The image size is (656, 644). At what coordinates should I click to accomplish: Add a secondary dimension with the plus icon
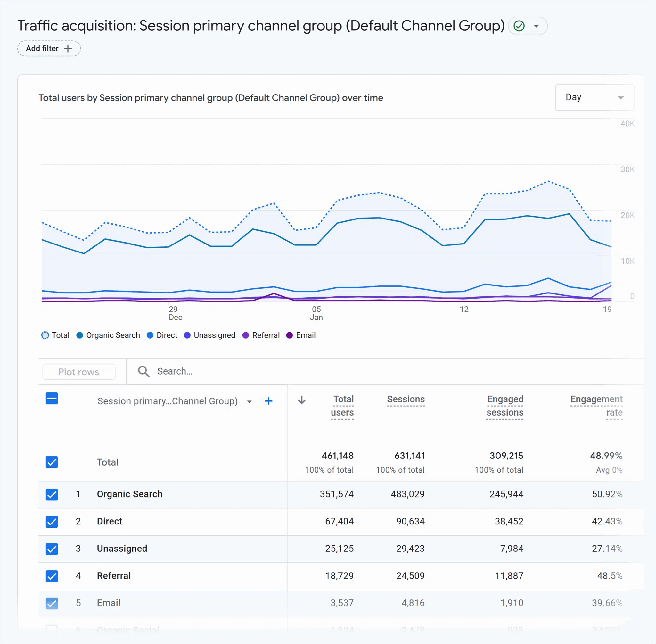click(268, 401)
